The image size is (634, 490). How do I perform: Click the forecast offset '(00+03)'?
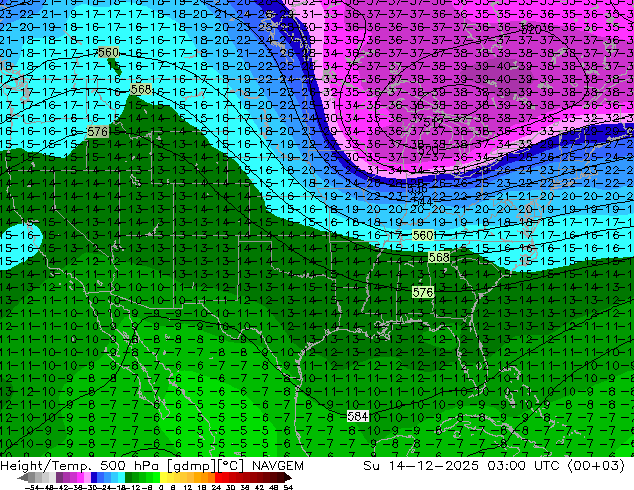point(596,466)
